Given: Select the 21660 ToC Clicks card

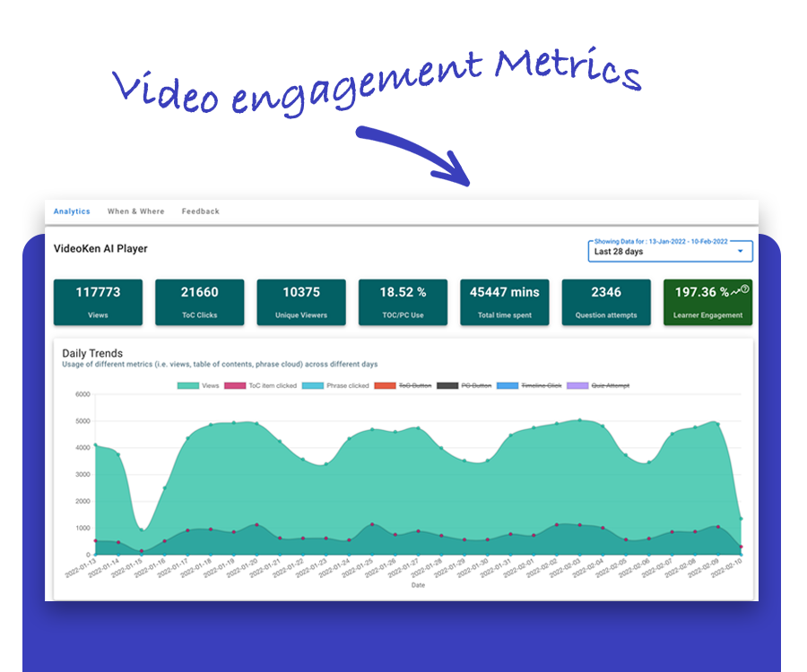Looking at the screenshot, I should 199,302.
